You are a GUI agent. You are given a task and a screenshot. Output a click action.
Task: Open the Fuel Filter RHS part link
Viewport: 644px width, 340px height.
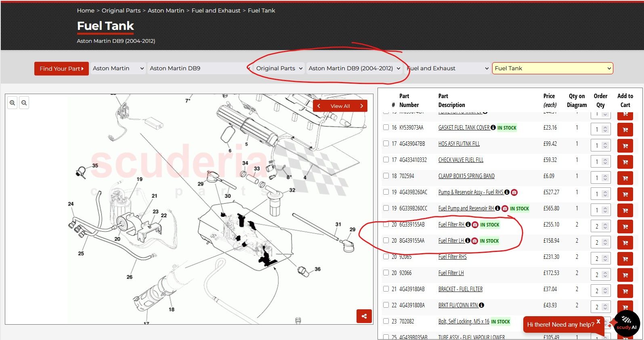pos(453,257)
